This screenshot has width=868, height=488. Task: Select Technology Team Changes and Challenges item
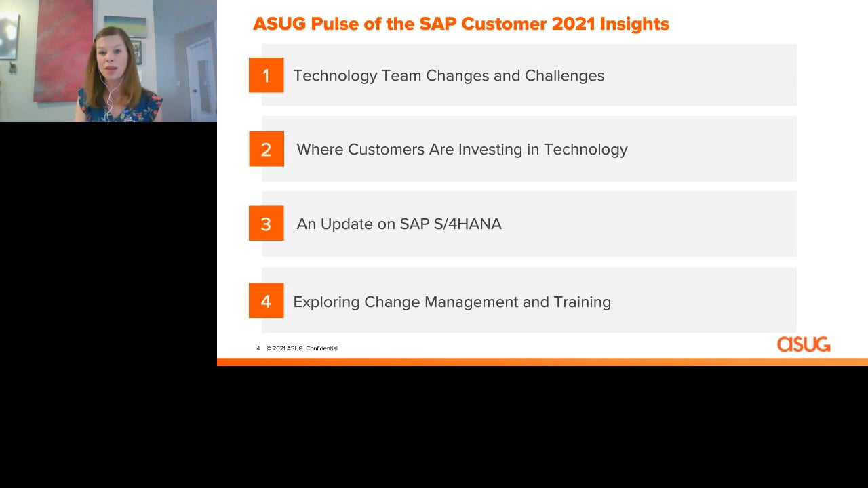pyautogui.click(x=449, y=75)
